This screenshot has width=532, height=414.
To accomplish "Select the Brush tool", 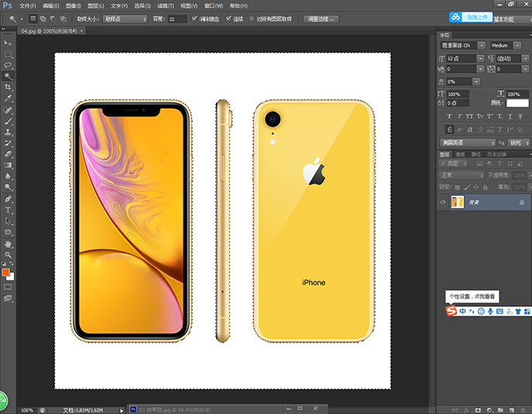I will (8, 121).
